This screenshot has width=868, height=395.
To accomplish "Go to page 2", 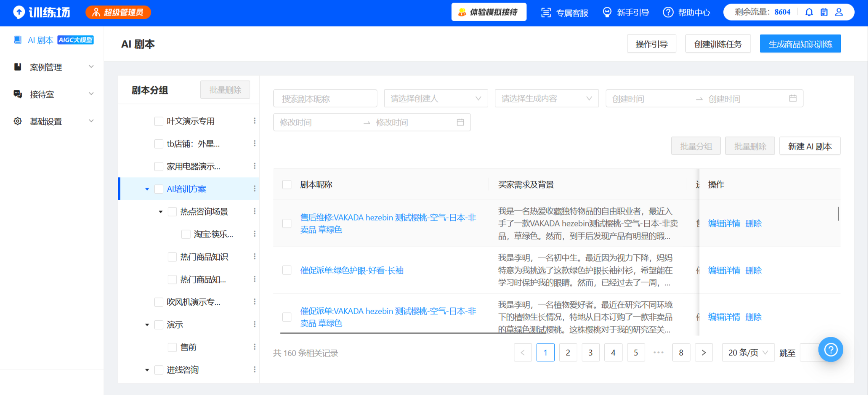I will (x=568, y=352).
